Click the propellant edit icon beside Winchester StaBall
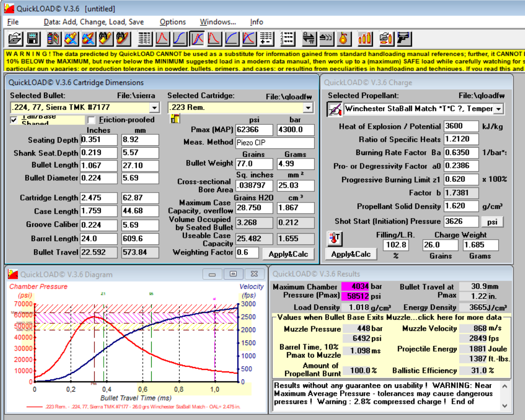 [335, 109]
